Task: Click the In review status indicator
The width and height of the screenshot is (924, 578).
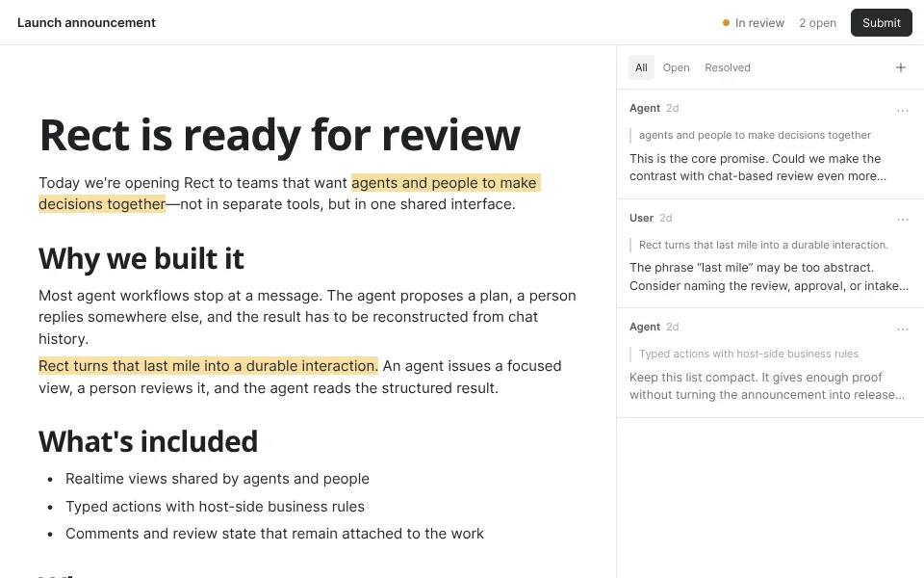Action: pyautogui.click(x=753, y=22)
